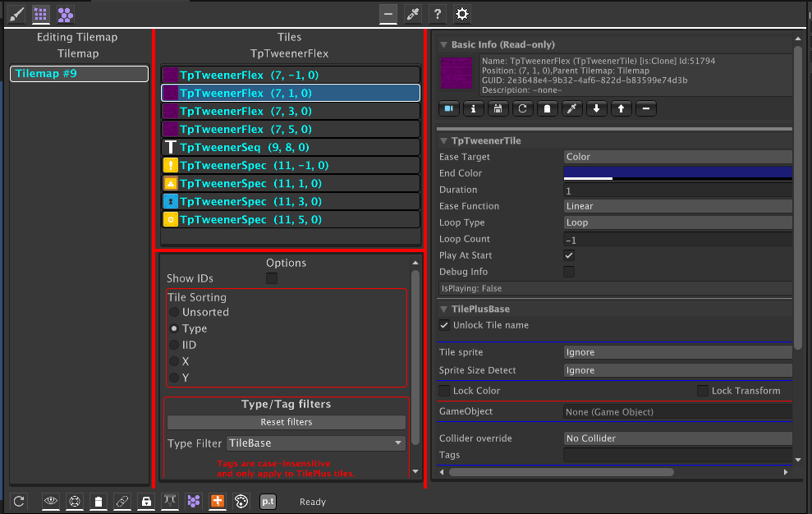
Task: Click the Loop Count input field
Action: pos(678,240)
